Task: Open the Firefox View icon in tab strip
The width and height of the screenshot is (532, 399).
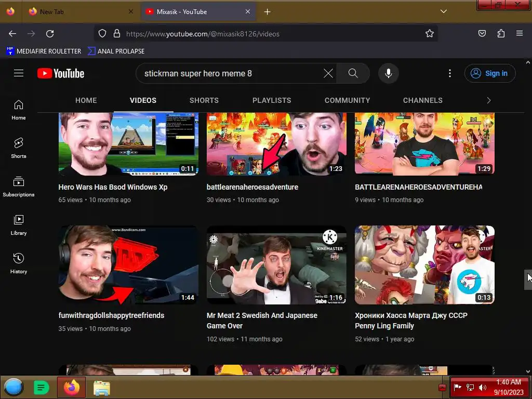Action: click(10, 11)
